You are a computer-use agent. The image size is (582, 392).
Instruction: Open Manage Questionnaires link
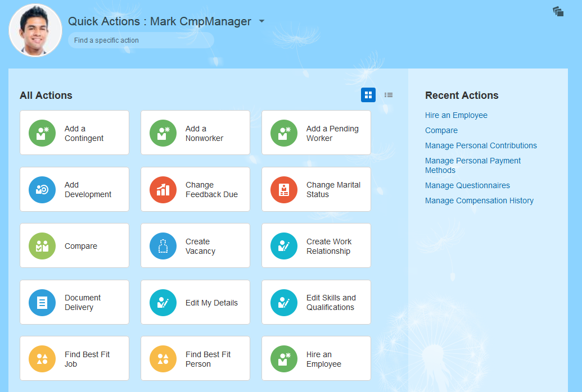pyautogui.click(x=467, y=185)
